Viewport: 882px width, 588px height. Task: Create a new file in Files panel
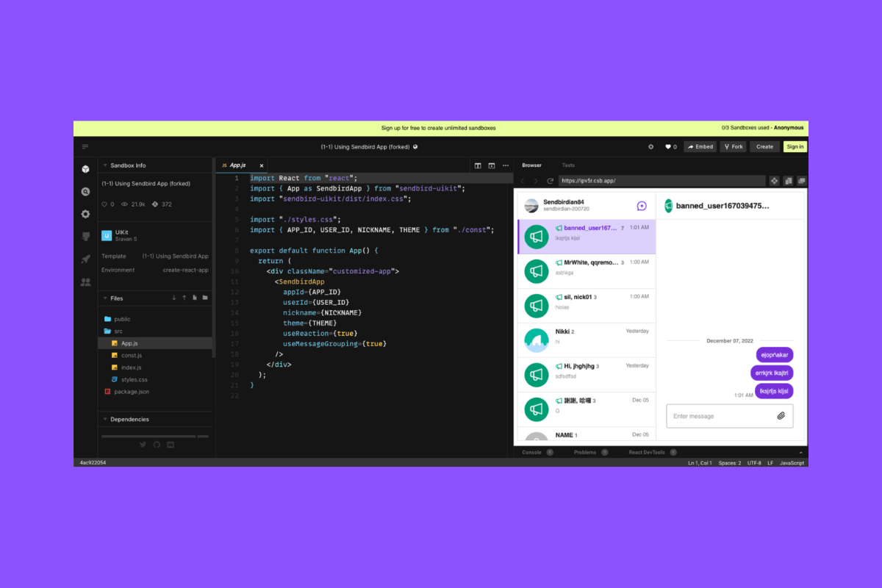click(195, 298)
